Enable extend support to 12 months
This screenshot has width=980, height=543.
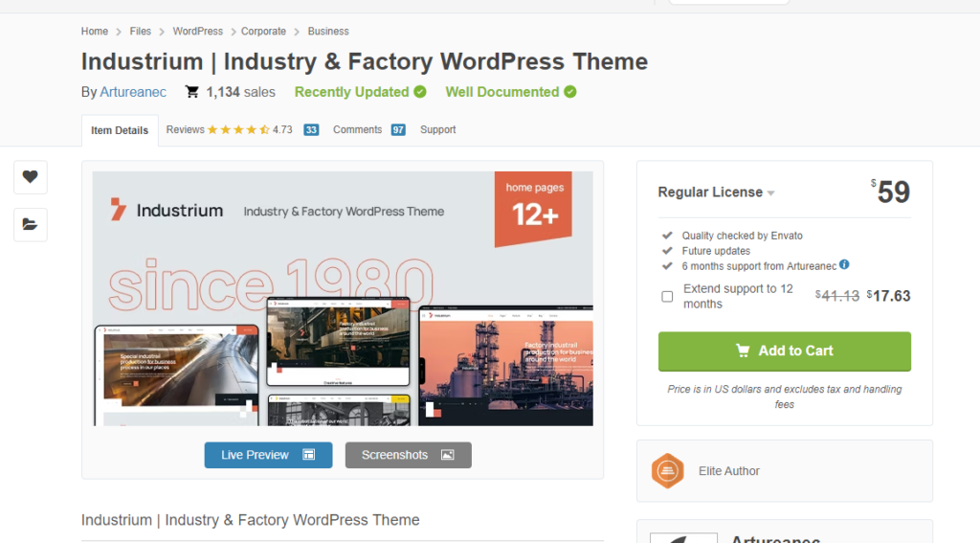coord(667,297)
